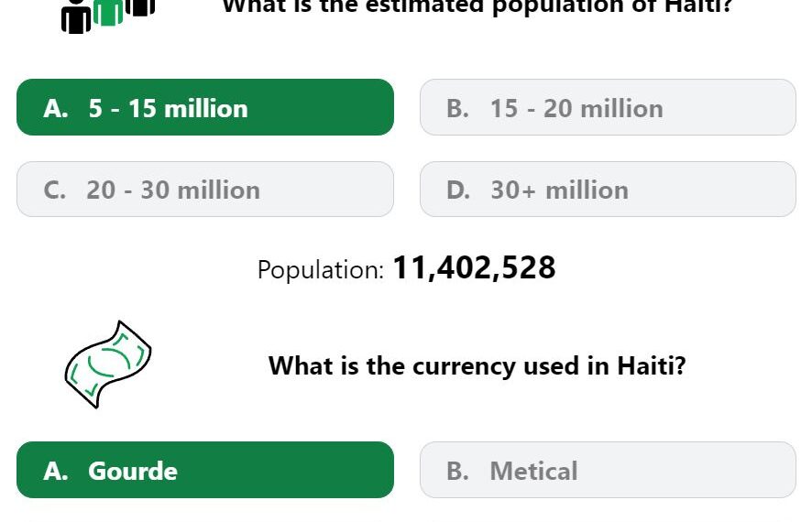812x522 pixels.
Task: Click the Haiti currency question text
Action: (477, 366)
